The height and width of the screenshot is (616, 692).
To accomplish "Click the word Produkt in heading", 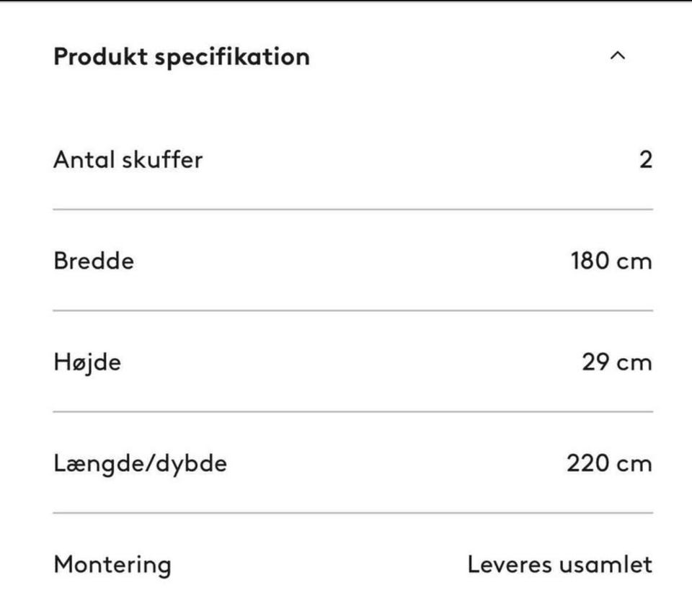I will point(100,56).
